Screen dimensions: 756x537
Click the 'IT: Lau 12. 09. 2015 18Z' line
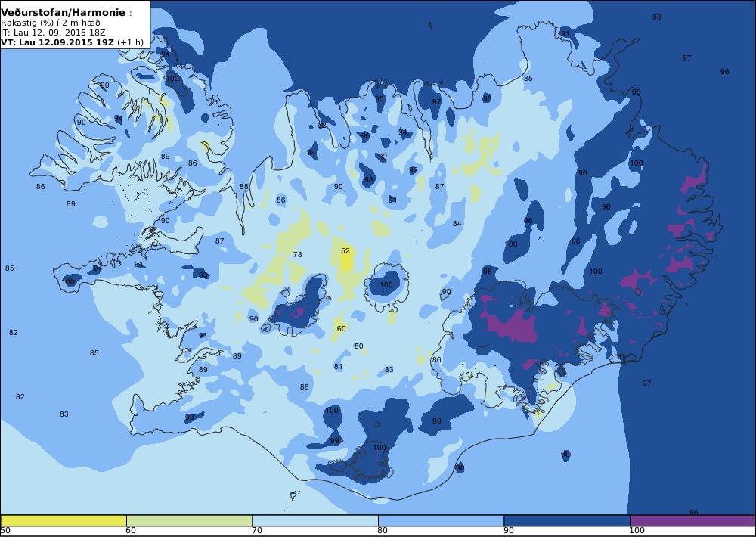coord(53,33)
